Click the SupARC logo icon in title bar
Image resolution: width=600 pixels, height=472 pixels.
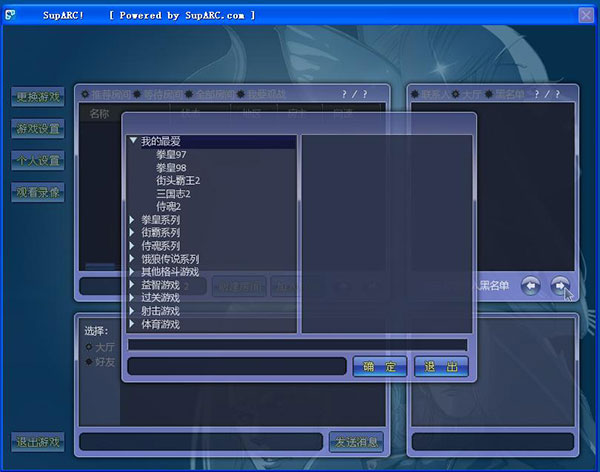click(10, 15)
